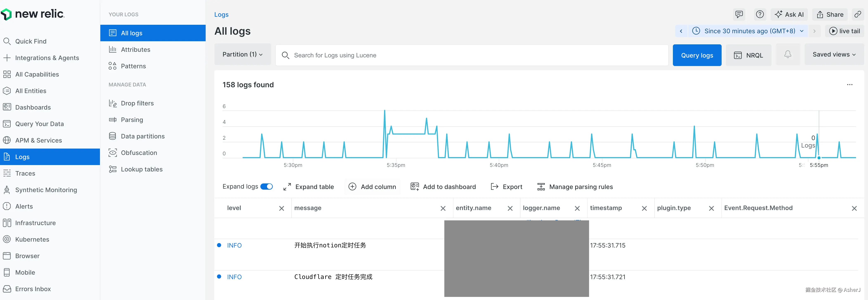Open the Partition (1) dropdown
The width and height of the screenshot is (868, 300).
(x=242, y=54)
